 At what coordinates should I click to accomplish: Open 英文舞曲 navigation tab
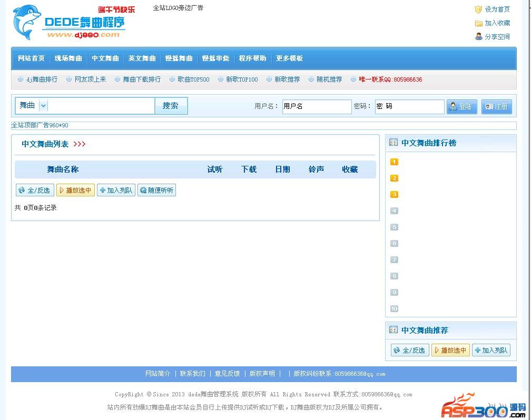[x=142, y=58]
